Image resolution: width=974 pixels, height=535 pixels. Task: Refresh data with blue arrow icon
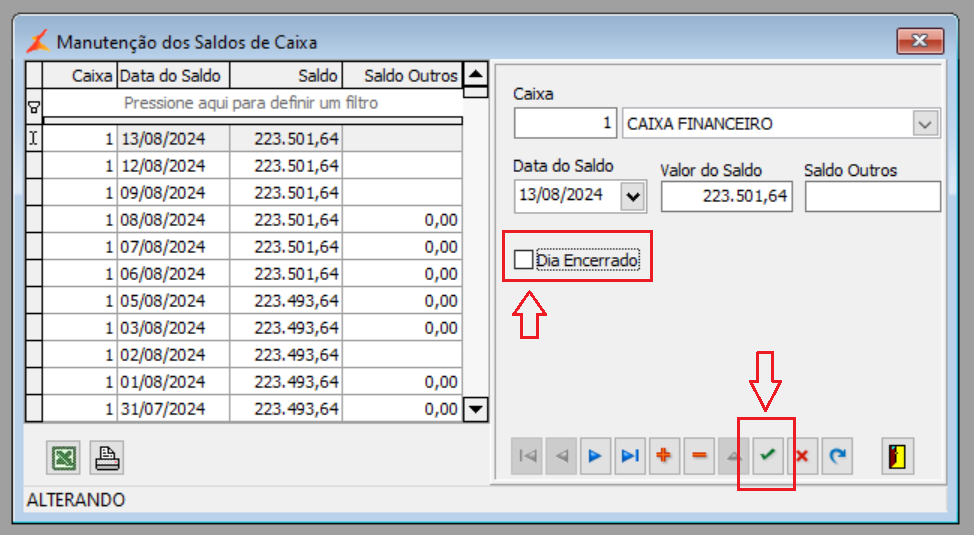click(x=837, y=456)
